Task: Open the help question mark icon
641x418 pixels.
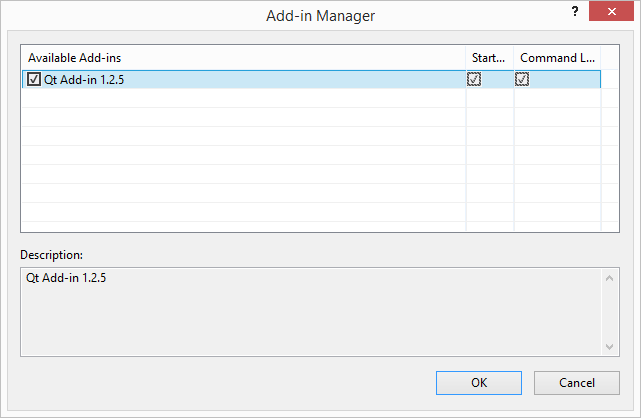Action: [x=575, y=11]
